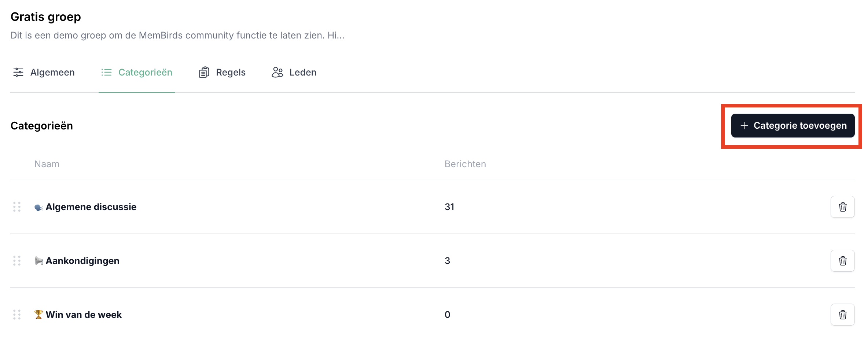The image size is (868, 341).
Task: Click the sliders icon beside Algemeen
Action: click(x=18, y=72)
